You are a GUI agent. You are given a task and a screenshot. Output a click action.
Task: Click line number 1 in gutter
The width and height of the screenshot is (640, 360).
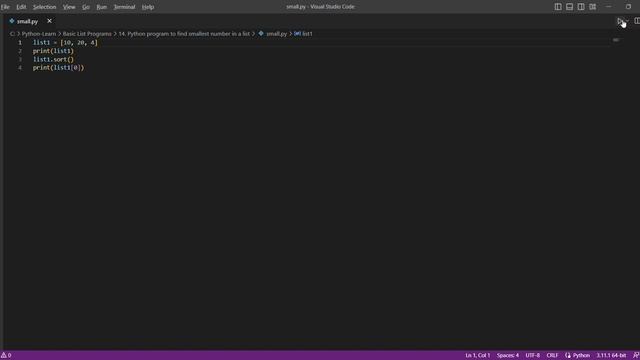point(20,42)
